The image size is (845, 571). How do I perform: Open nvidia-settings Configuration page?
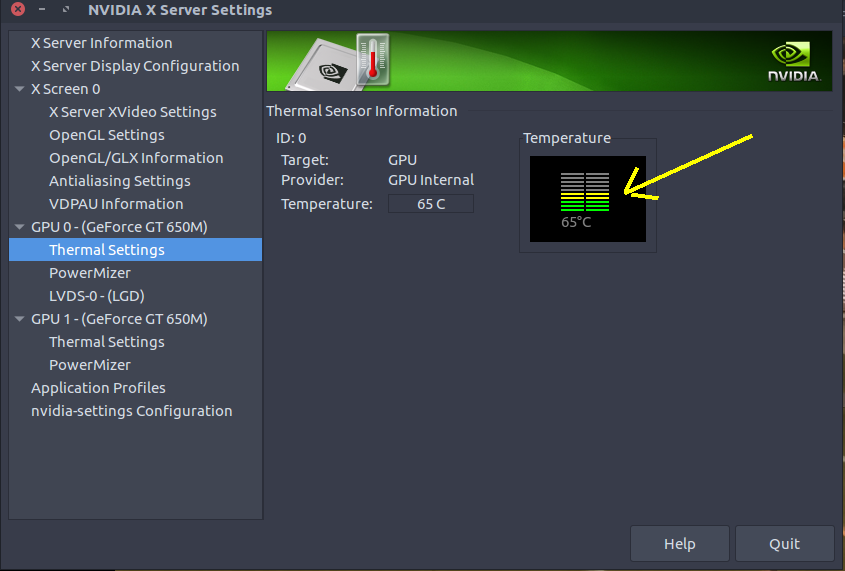click(131, 411)
